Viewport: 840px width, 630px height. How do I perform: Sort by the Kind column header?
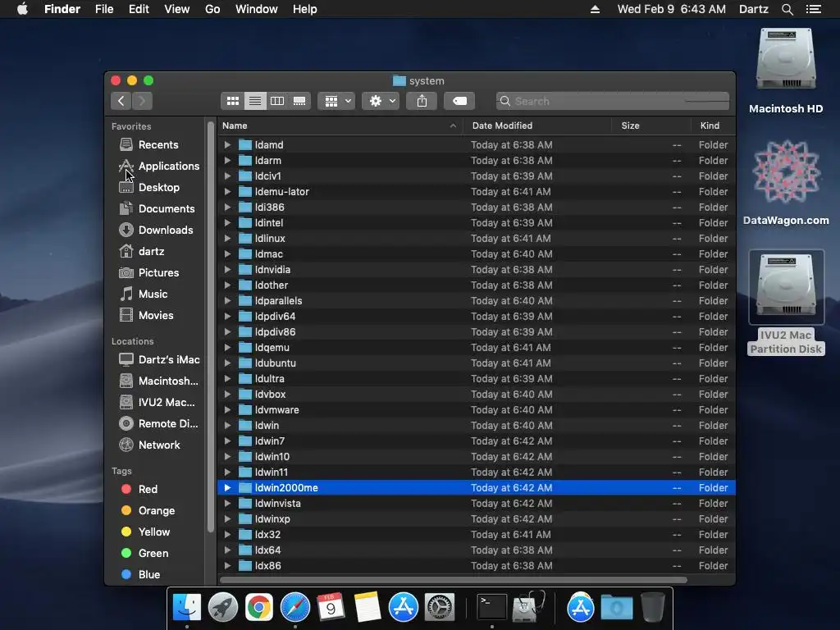click(x=713, y=126)
